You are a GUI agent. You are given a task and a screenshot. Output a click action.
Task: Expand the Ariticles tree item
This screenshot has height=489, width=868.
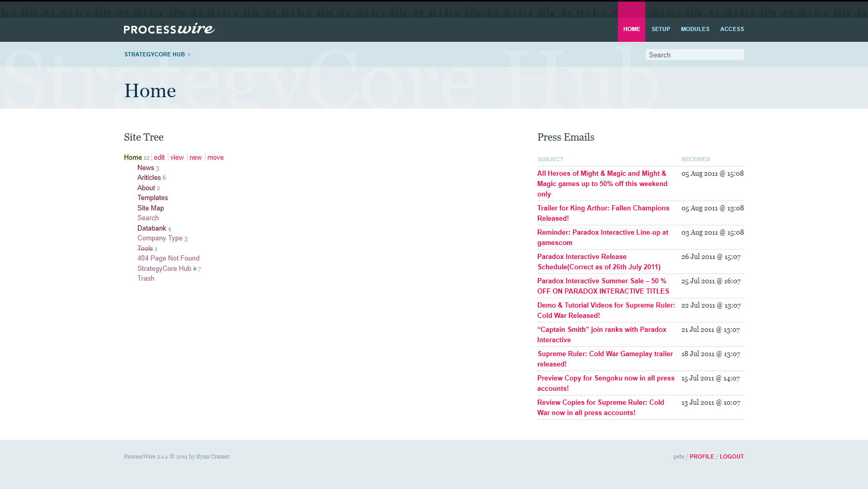click(x=149, y=178)
